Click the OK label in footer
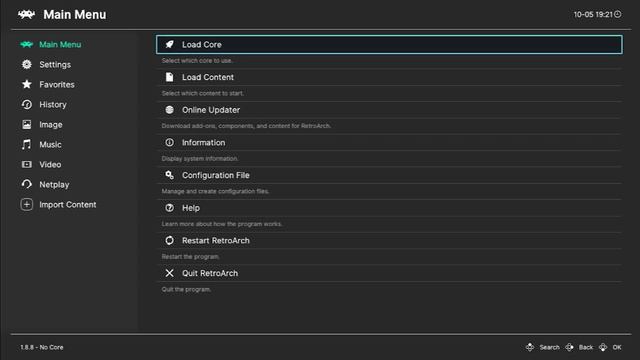Viewport: 640px width, 360px height. pyautogui.click(x=617, y=347)
